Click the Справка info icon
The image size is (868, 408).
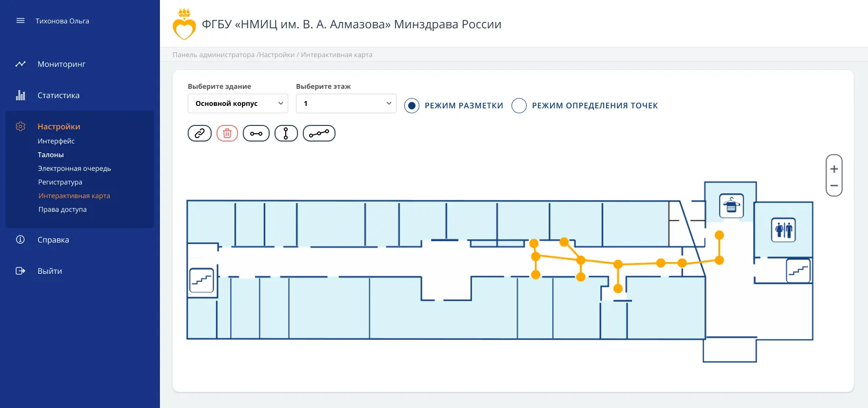tap(20, 240)
